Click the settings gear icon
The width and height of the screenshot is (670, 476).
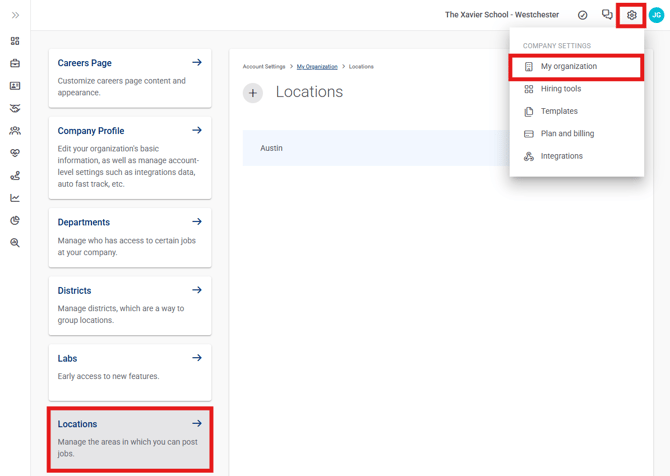point(632,15)
